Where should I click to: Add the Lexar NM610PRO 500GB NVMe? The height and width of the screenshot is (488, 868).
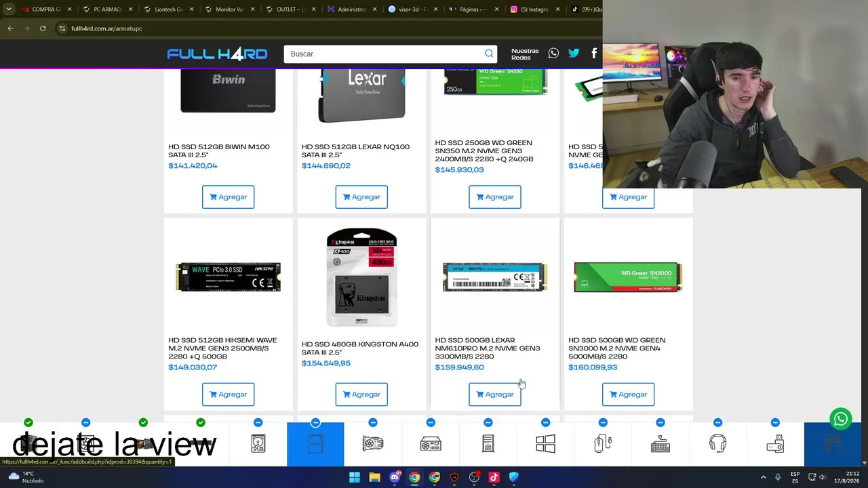pos(495,394)
